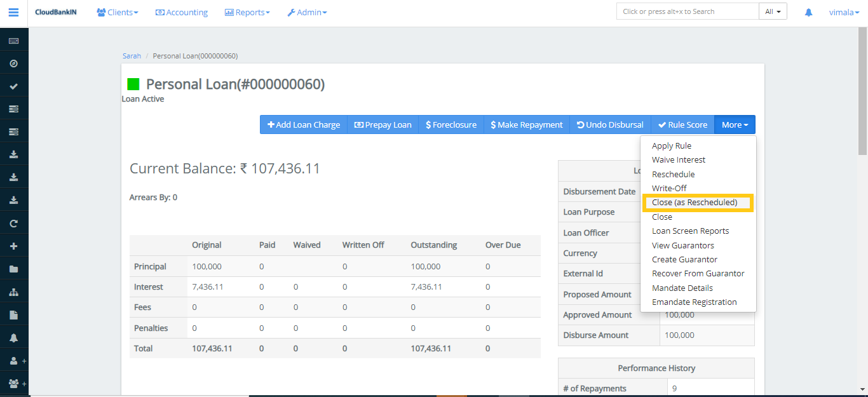
Task: Open the All search filter dropdown
Action: click(773, 11)
